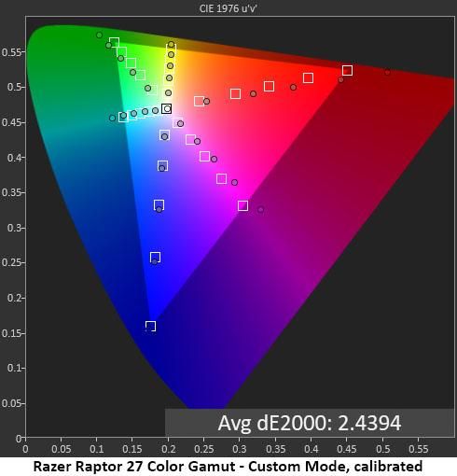Click the Avg dE2000 2.4394 readout
The width and height of the screenshot is (457, 476).
click(x=309, y=423)
